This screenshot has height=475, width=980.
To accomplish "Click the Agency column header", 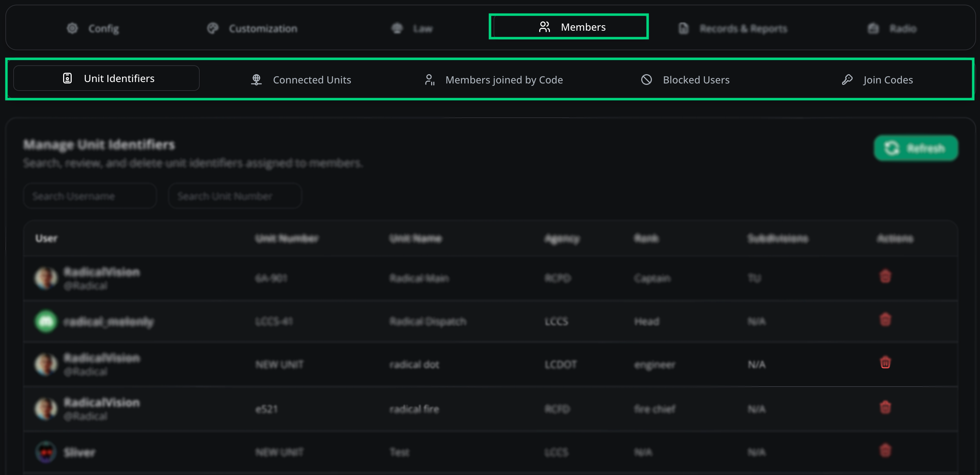I will 562,239.
